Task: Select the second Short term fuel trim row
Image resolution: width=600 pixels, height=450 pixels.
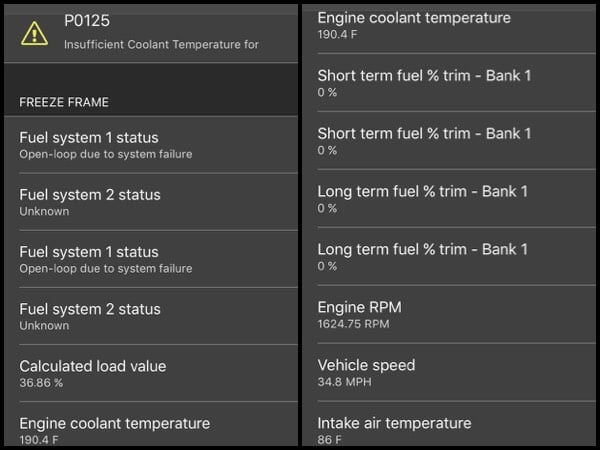Action: click(x=448, y=140)
